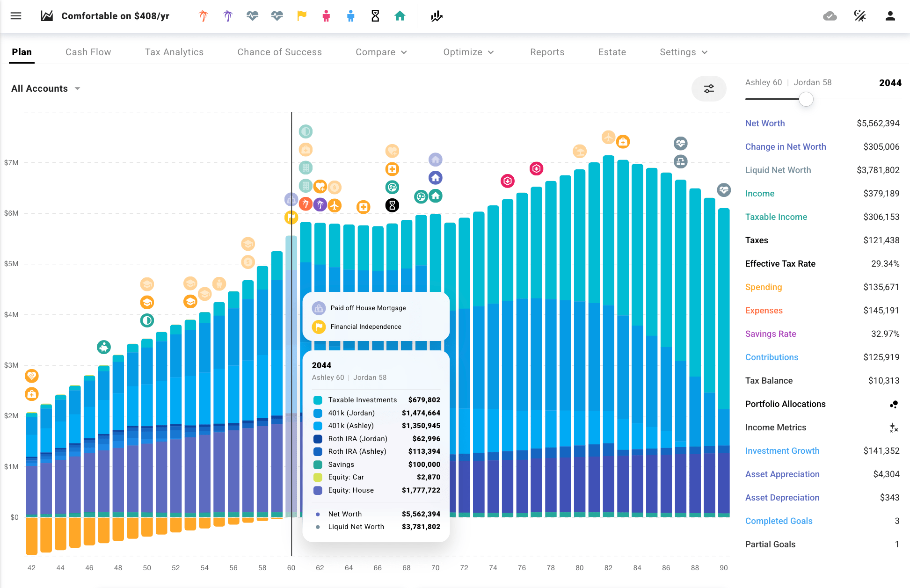
Task: Click the orange graduation cap event at age 50
Action: [x=147, y=302]
